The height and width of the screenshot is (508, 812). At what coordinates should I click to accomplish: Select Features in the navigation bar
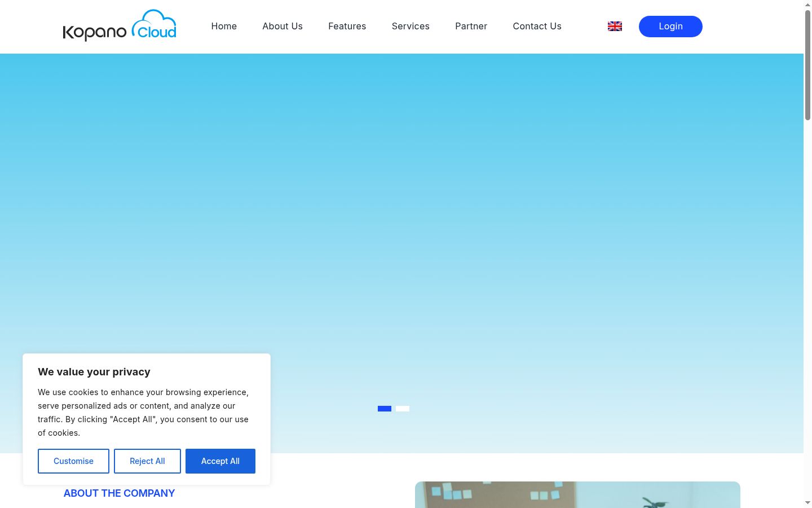point(347,26)
